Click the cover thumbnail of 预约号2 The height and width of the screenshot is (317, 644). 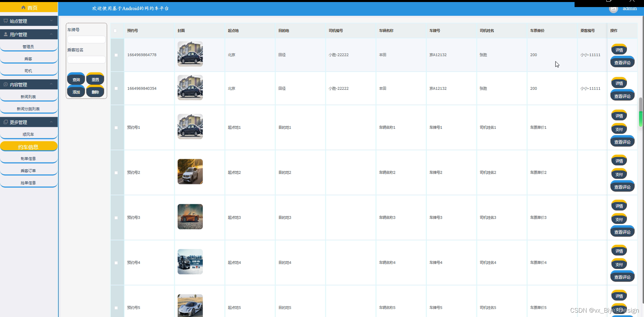(190, 172)
